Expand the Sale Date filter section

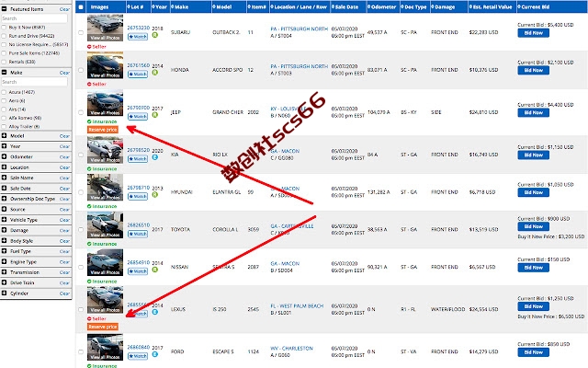pos(4,188)
